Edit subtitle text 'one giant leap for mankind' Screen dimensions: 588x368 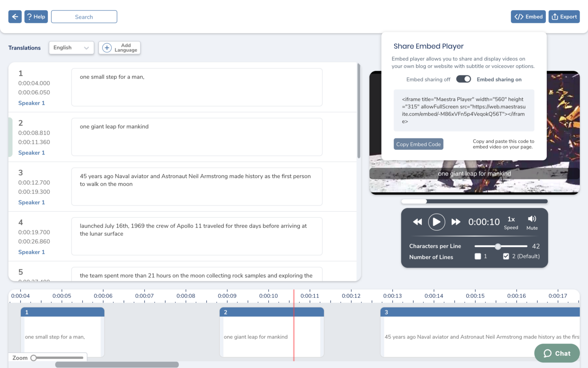click(x=197, y=137)
